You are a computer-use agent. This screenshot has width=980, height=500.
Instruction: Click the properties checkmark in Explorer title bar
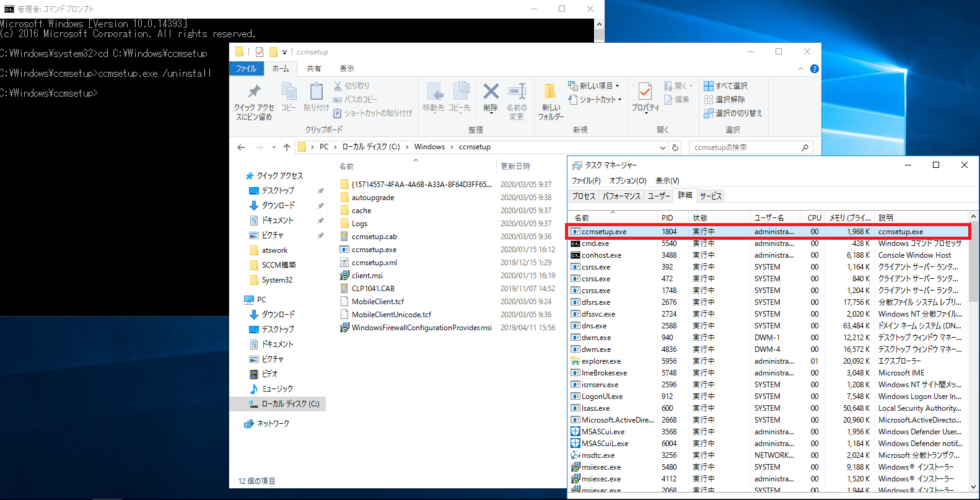tap(259, 52)
